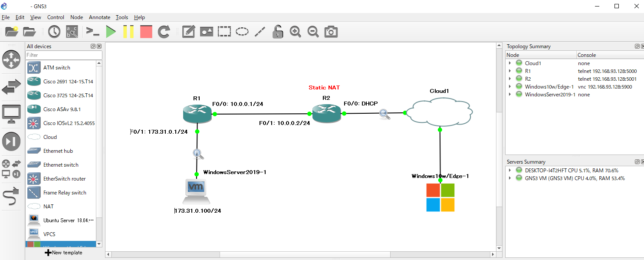
Task: Select the Draw a rectangle tool
Action: click(x=224, y=32)
